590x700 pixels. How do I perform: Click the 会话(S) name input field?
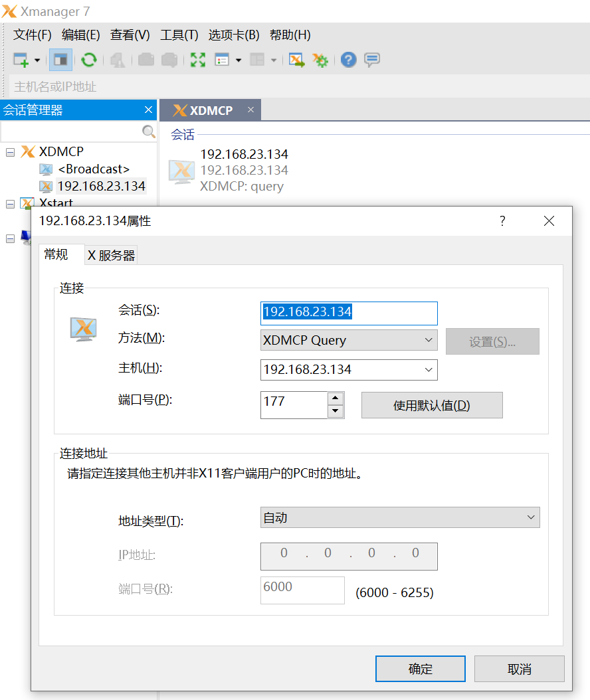coord(349,313)
